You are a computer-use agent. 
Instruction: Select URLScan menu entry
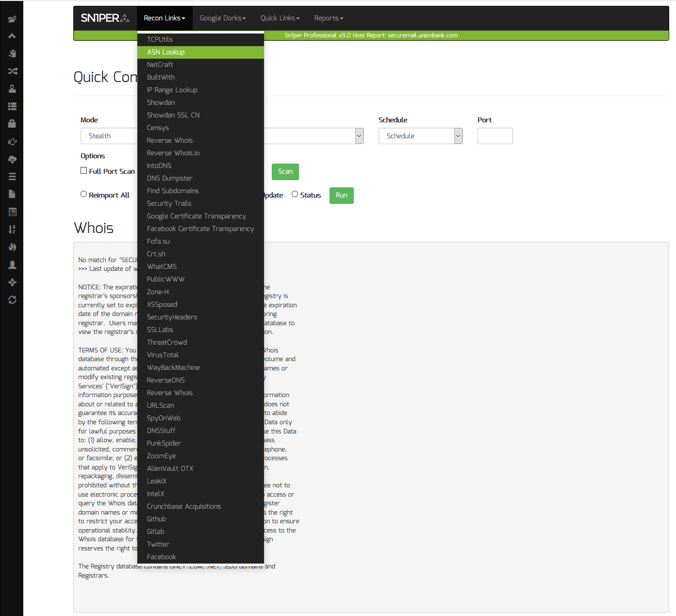pos(200,405)
